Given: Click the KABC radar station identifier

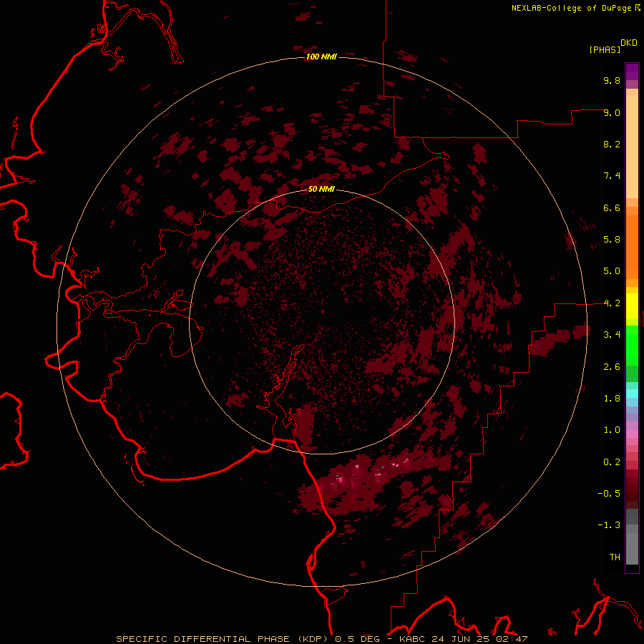Looking at the screenshot, I should (x=413, y=639).
